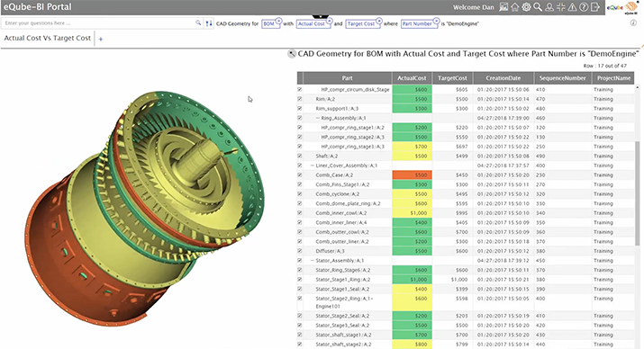Toggle checkbox for Comb_cyclone/A;2 row
644x349 pixels.
(x=299, y=194)
